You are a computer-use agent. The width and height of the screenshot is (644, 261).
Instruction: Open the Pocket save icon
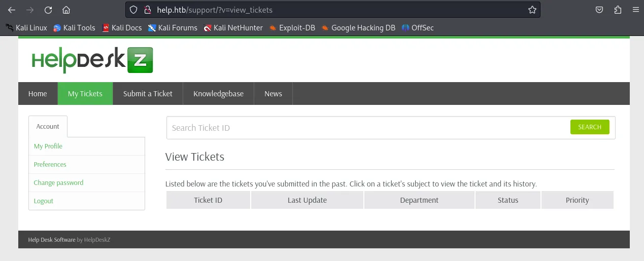coord(599,10)
